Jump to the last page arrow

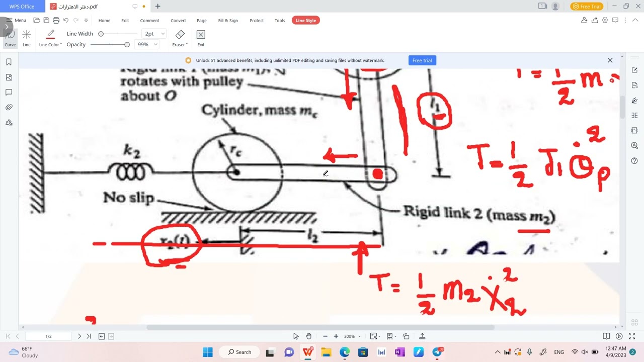pos(89,336)
